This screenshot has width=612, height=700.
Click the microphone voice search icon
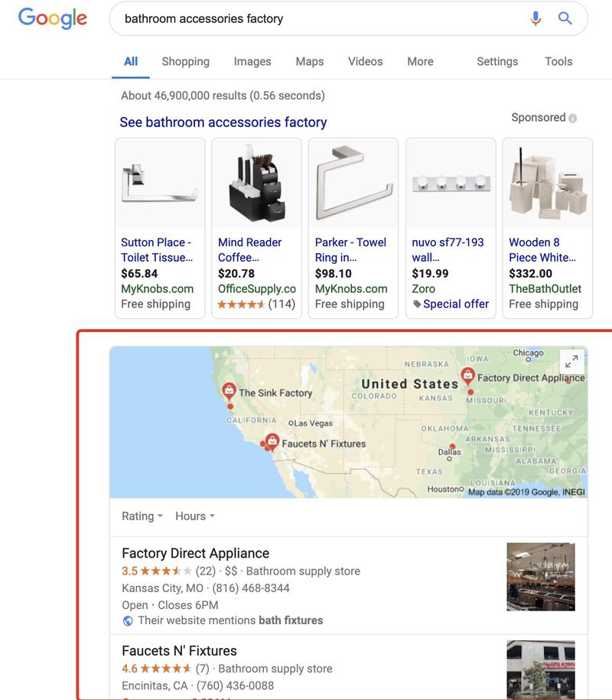point(536,18)
